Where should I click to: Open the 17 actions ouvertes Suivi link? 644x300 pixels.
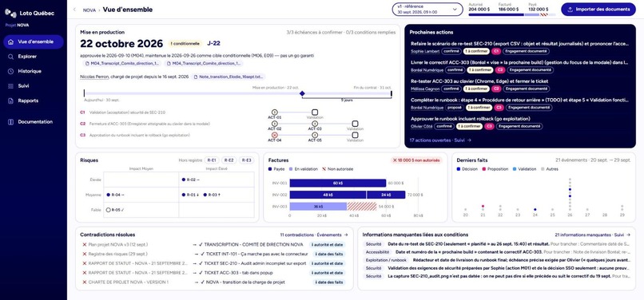[440, 140]
